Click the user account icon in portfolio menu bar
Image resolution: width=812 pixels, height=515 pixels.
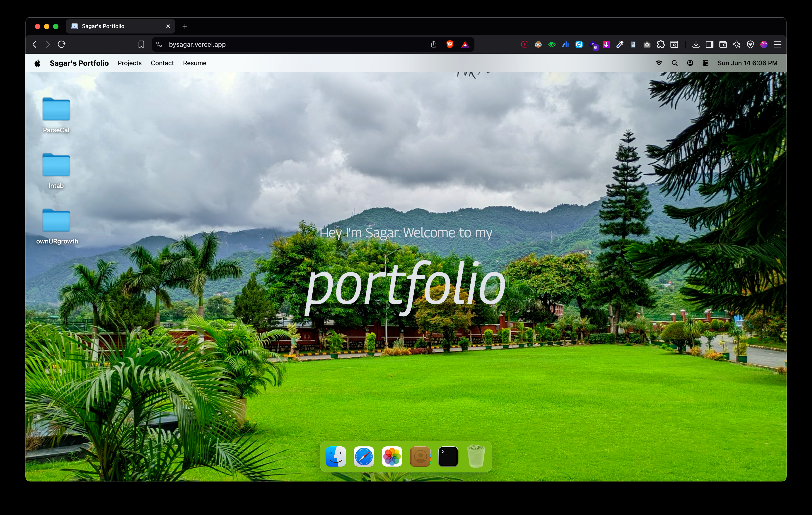coord(690,63)
